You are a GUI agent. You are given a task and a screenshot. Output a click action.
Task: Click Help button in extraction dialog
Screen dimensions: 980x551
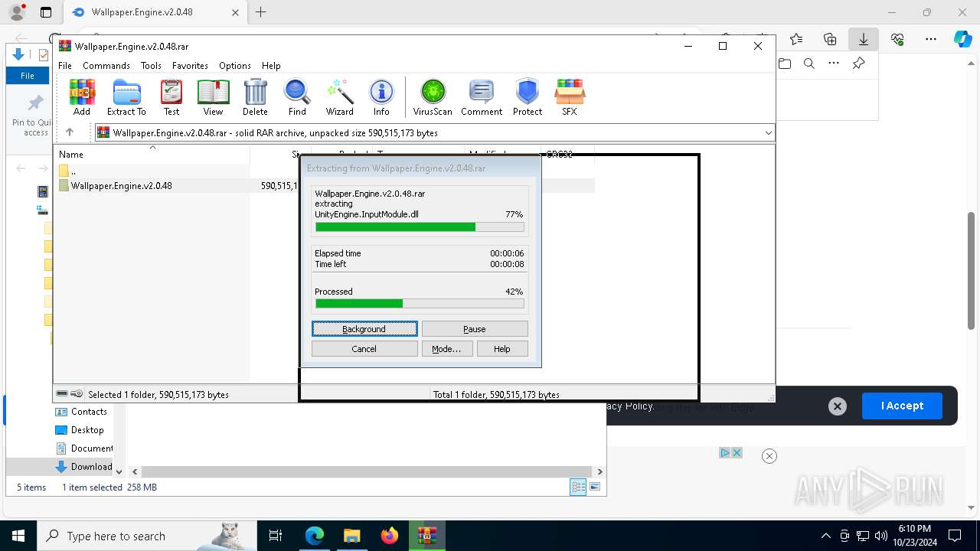[502, 349]
